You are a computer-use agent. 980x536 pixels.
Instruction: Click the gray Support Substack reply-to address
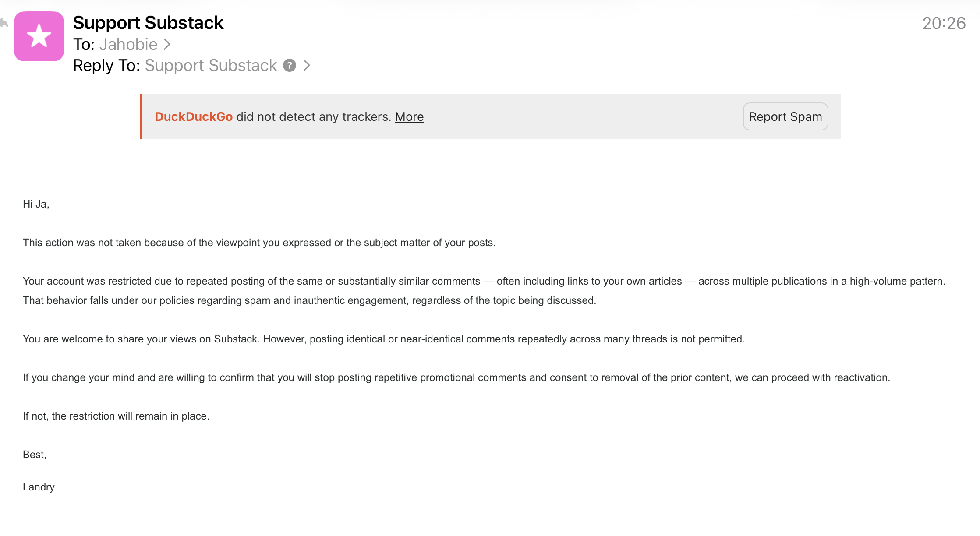(211, 65)
